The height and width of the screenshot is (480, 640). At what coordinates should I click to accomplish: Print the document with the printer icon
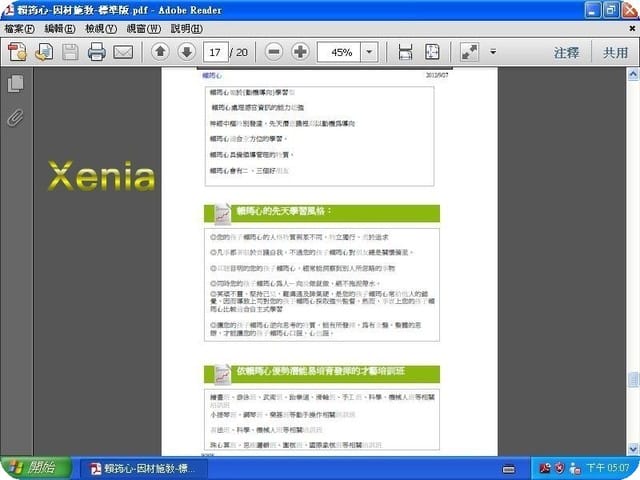click(x=97, y=52)
